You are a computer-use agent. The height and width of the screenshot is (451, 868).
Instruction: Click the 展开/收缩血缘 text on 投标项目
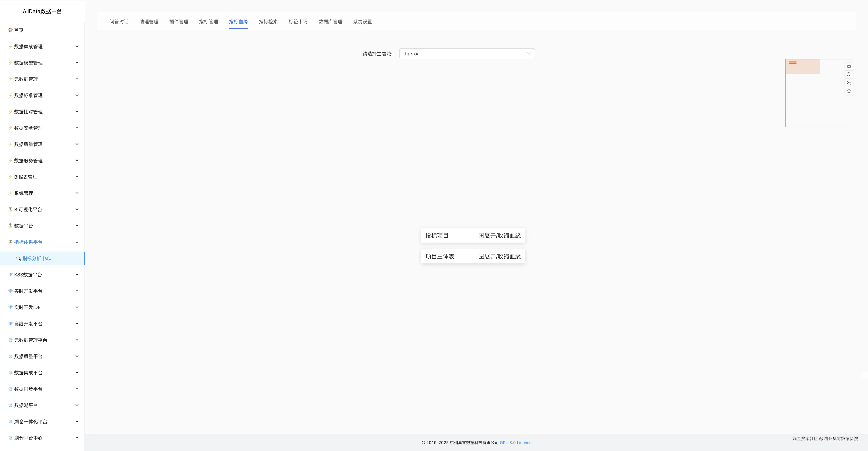pos(502,236)
